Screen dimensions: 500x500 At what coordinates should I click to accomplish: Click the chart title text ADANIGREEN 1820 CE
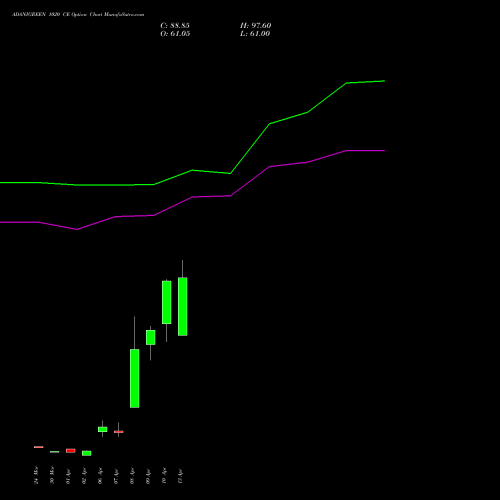click(40, 15)
